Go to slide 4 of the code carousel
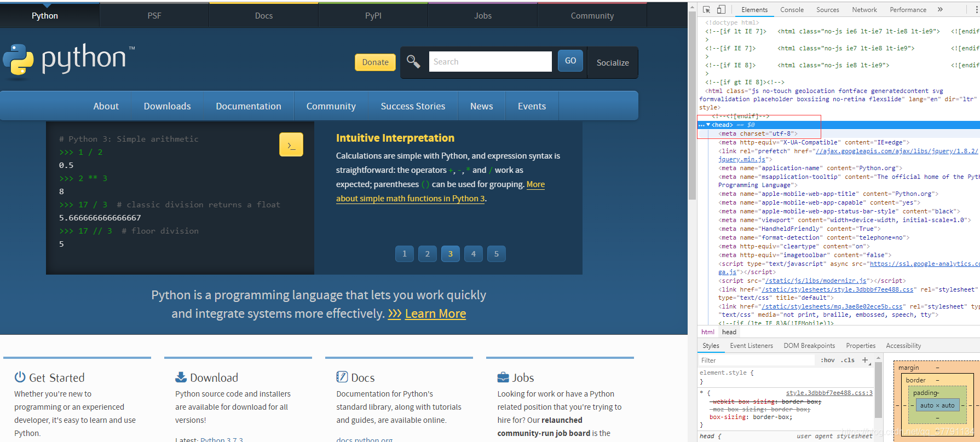This screenshot has width=980, height=442. pos(474,254)
